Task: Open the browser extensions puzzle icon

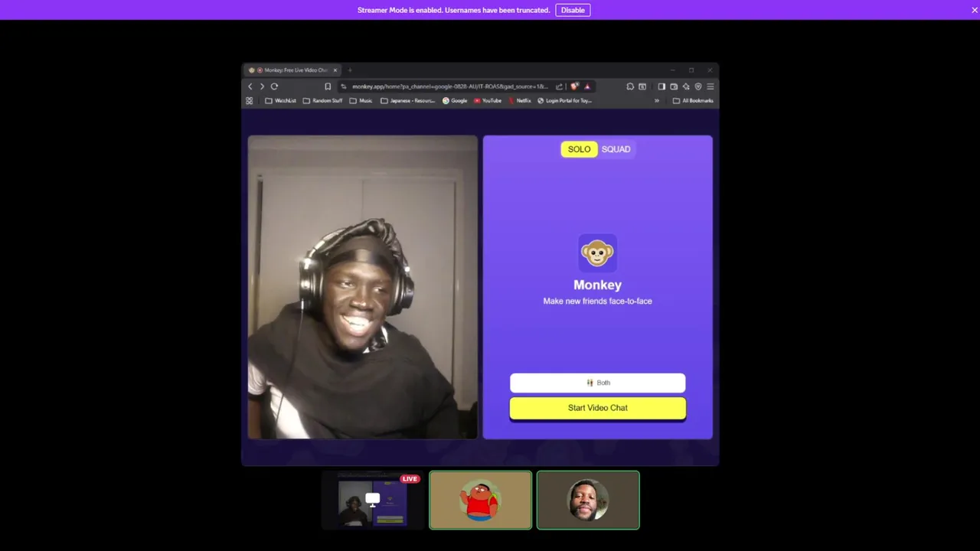Action: pos(630,86)
